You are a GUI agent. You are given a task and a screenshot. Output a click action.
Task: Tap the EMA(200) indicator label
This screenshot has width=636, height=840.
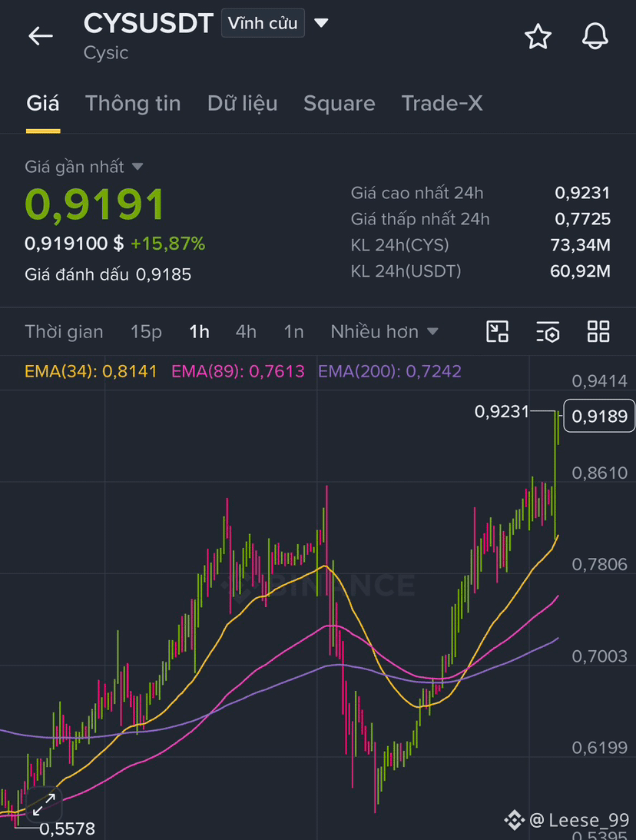389,370
